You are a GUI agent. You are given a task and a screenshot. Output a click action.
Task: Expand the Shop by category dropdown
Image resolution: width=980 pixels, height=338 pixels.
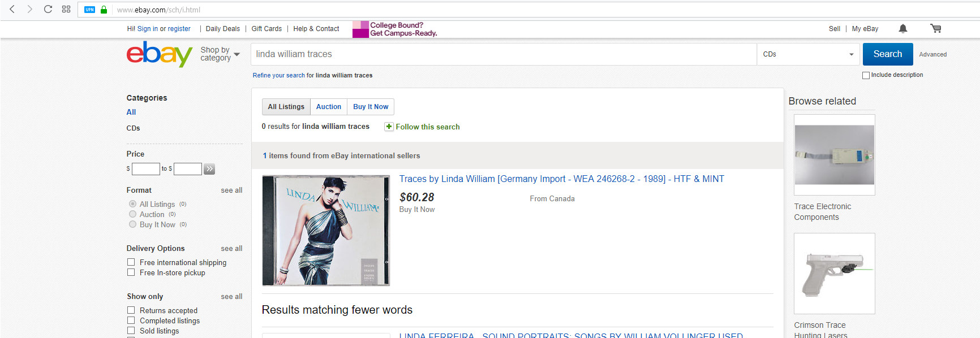pyautogui.click(x=220, y=54)
